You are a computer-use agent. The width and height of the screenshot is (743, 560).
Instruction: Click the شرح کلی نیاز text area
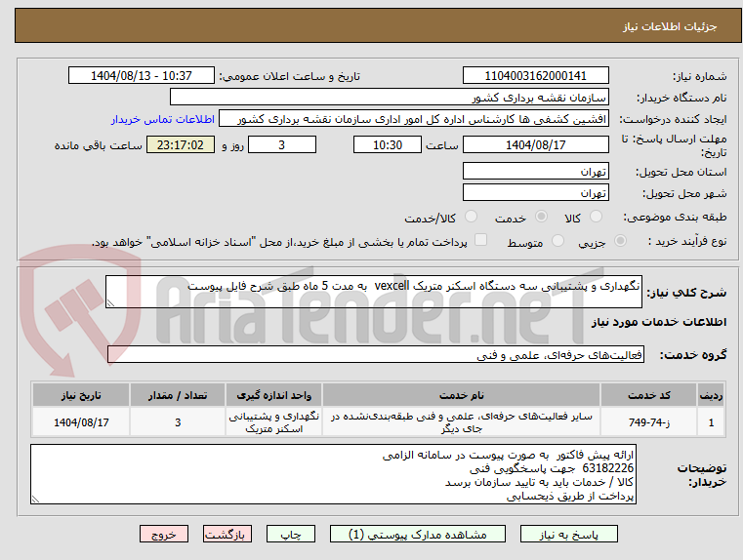(x=373, y=292)
